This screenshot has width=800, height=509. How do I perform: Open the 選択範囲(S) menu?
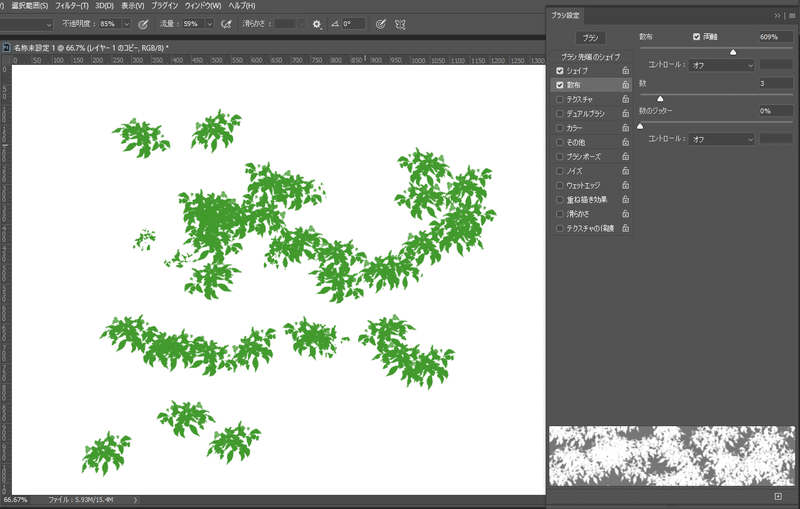[x=30, y=6]
